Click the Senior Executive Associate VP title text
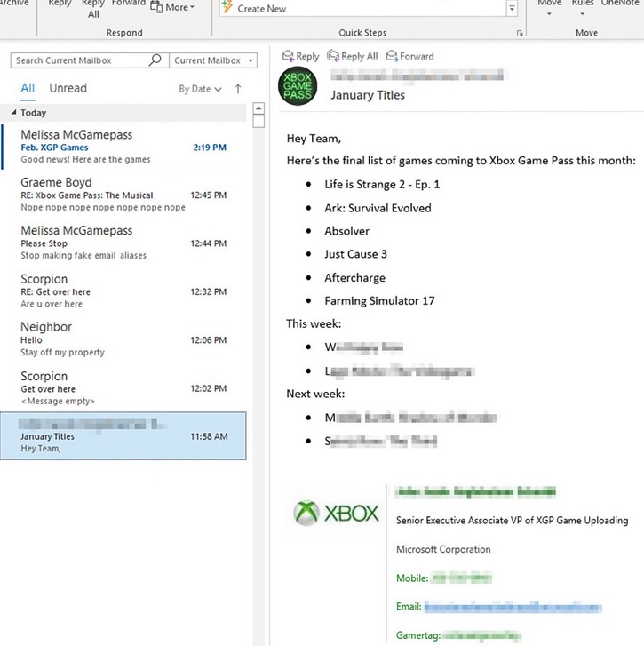Screen dimensions: 644x646 [513, 521]
